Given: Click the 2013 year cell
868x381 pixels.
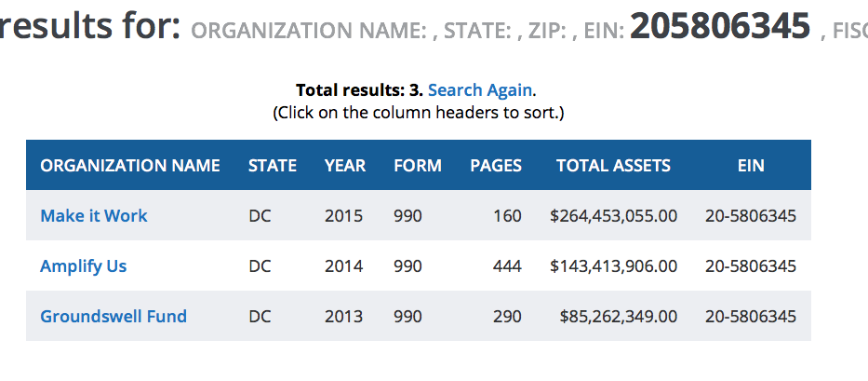Looking at the screenshot, I should point(344,317).
